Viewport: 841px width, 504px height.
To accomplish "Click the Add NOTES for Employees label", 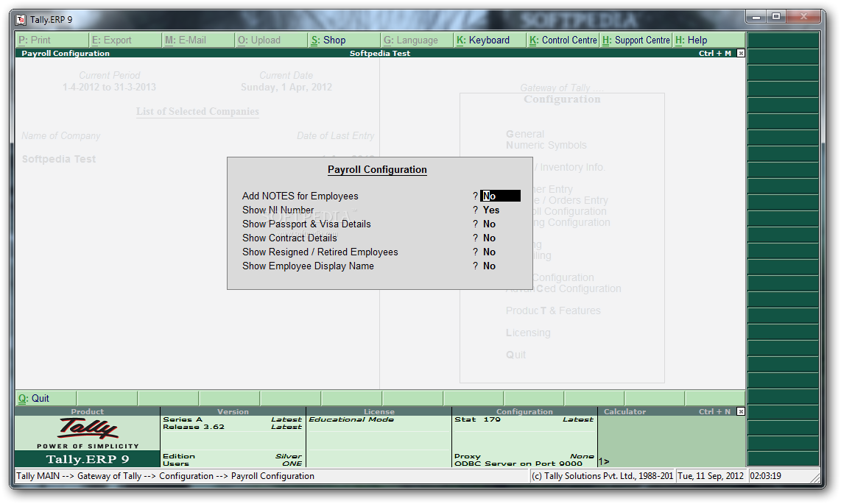I will (300, 196).
